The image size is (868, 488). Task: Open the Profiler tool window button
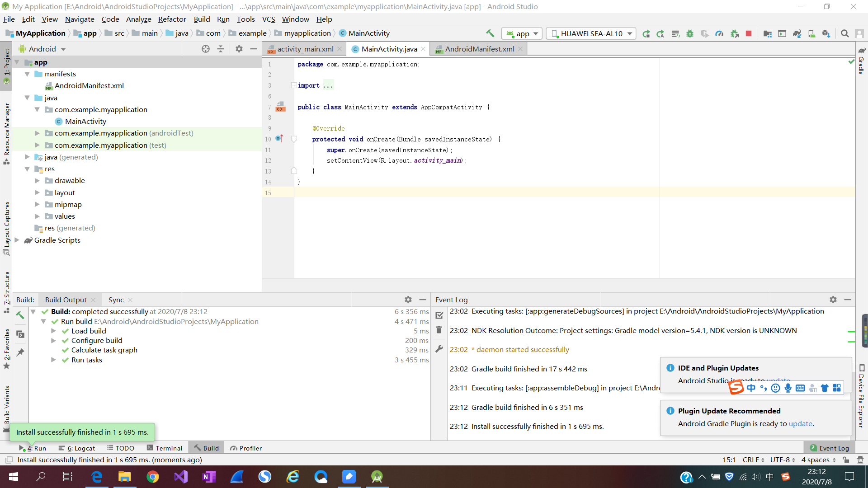coord(246,448)
